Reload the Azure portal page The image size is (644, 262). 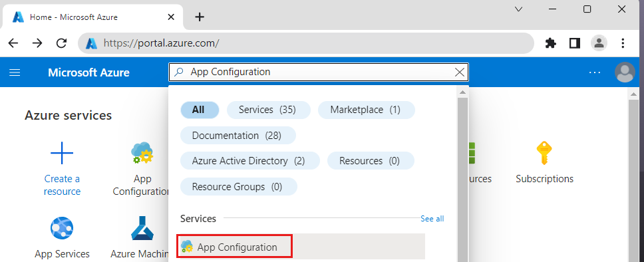(x=62, y=43)
